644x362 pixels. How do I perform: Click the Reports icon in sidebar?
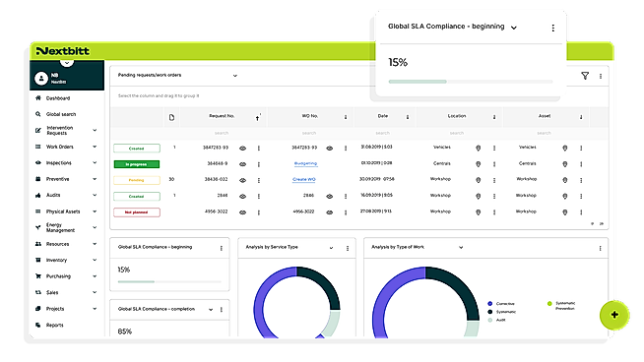point(38,325)
